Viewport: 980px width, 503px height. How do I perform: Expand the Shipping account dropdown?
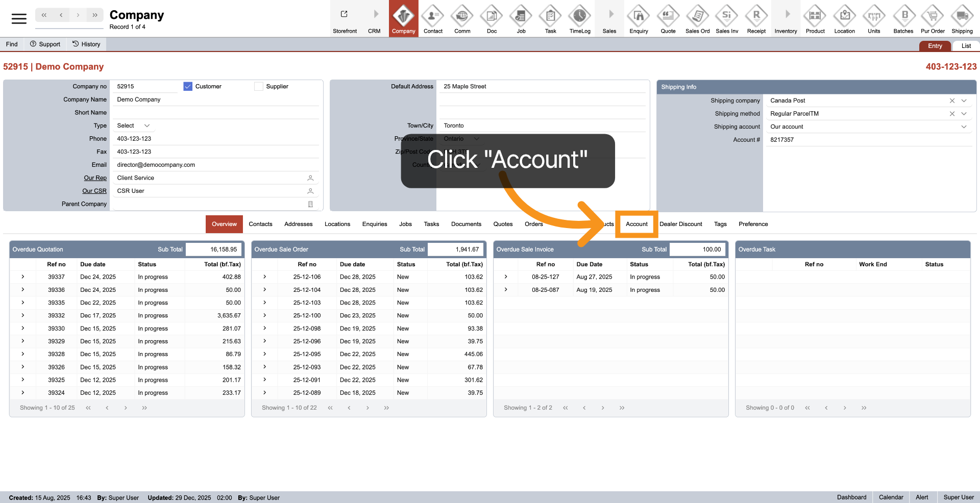964,127
